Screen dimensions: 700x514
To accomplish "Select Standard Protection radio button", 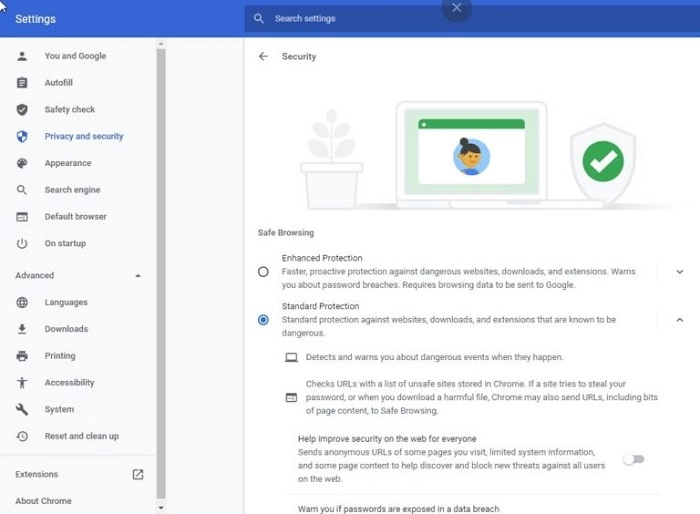I will pos(263,320).
